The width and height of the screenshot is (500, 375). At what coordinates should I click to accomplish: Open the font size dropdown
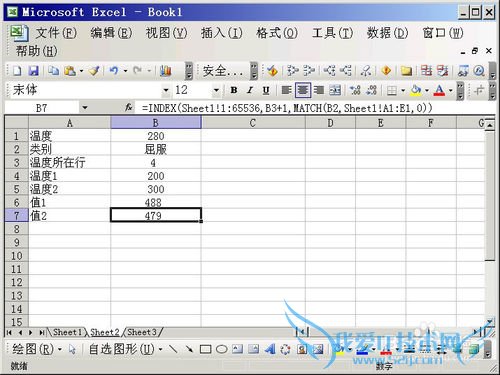point(216,90)
